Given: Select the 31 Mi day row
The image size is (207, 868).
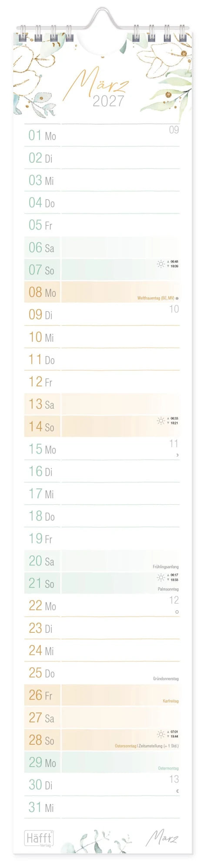Looking at the screenshot, I should coord(102,807).
